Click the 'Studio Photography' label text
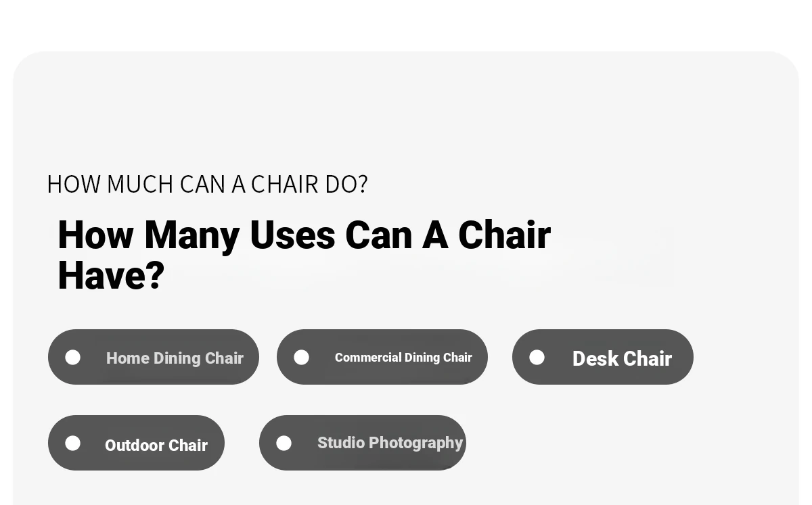 coord(390,443)
